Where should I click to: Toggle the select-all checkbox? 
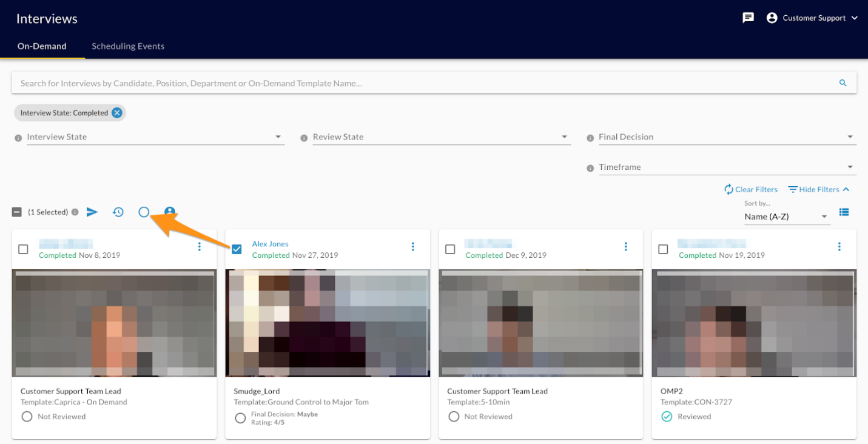coord(17,212)
